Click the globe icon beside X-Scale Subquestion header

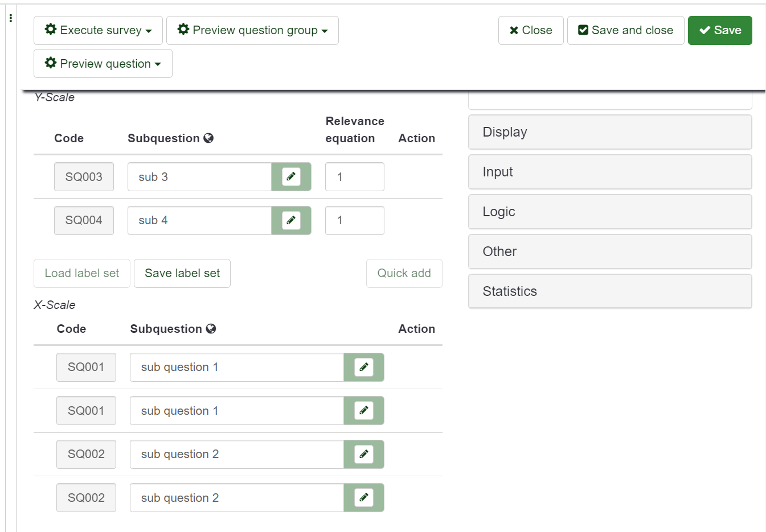pyautogui.click(x=211, y=329)
